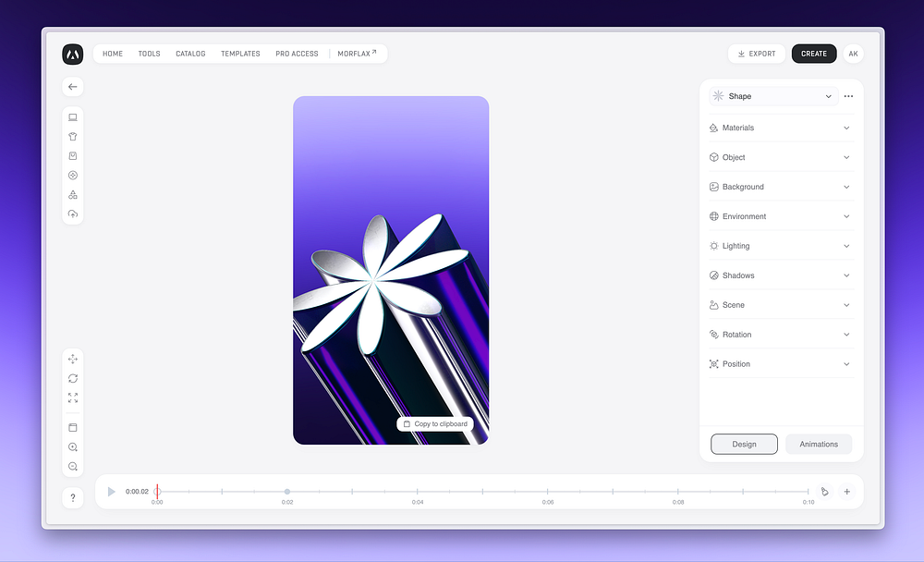
Task: Expand the Background section chevron
Action: 846,187
